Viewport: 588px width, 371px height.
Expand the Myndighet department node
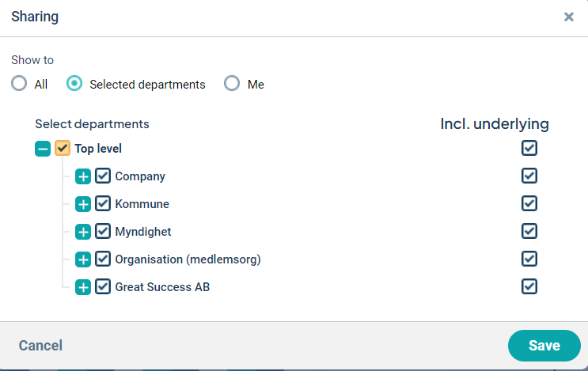(x=83, y=232)
